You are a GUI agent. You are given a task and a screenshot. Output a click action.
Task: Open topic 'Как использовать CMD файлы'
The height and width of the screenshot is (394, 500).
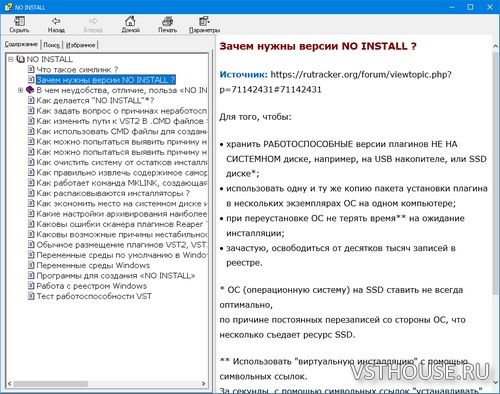[121, 131]
